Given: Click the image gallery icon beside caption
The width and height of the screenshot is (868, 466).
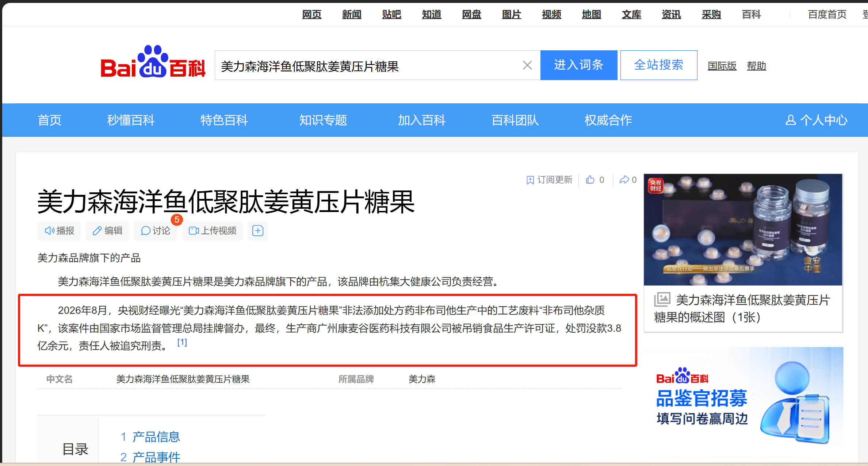Looking at the screenshot, I should [x=662, y=300].
